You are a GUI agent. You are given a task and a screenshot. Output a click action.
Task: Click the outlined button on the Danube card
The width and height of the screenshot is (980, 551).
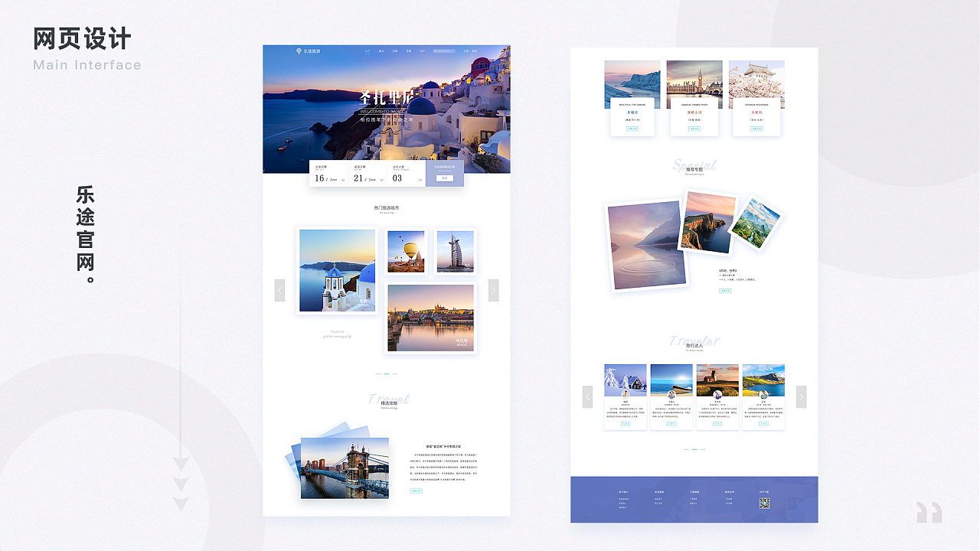coord(632,129)
